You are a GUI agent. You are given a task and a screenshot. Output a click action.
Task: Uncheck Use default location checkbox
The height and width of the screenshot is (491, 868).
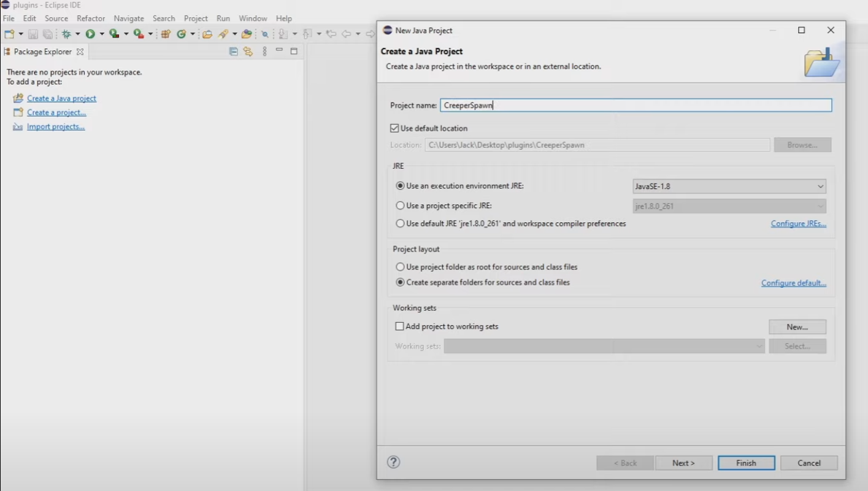click(394, 128)
